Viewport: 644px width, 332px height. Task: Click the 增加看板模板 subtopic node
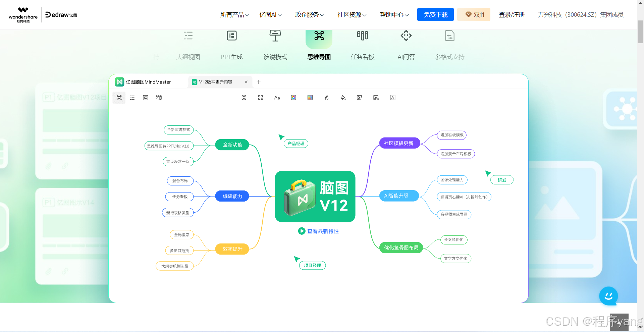point(452,135)
